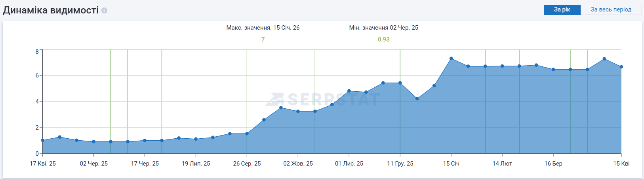Click the data point above 01 Лис. 25
The width and height of the screenshot is (644, 179).
349,91
